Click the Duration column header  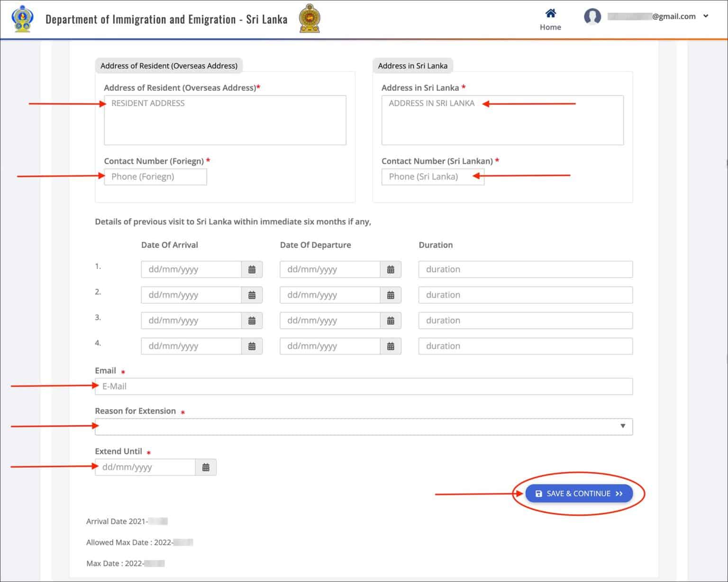[436, 245]
